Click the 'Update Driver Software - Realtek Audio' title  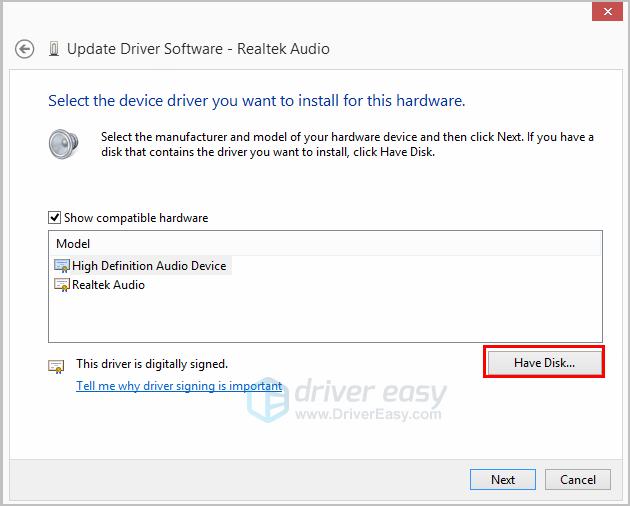(198, 49)
